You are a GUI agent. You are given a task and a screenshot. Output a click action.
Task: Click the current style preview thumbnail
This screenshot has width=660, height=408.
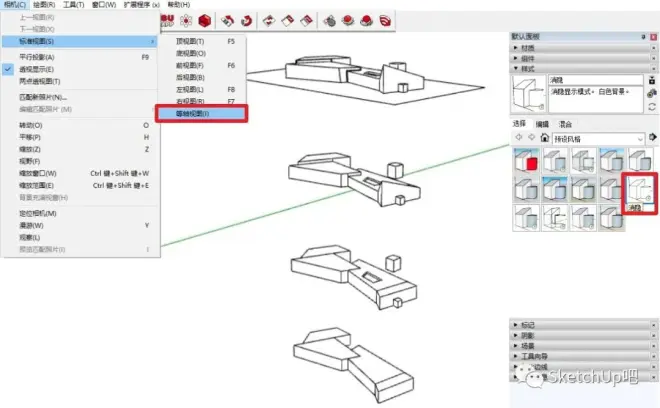[x=528, y=93]
